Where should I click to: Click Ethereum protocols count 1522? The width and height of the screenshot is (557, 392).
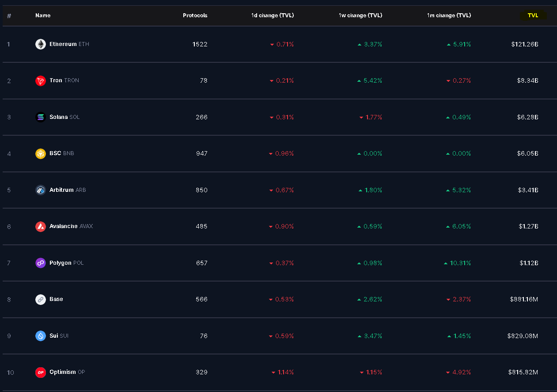pos(200,44)
